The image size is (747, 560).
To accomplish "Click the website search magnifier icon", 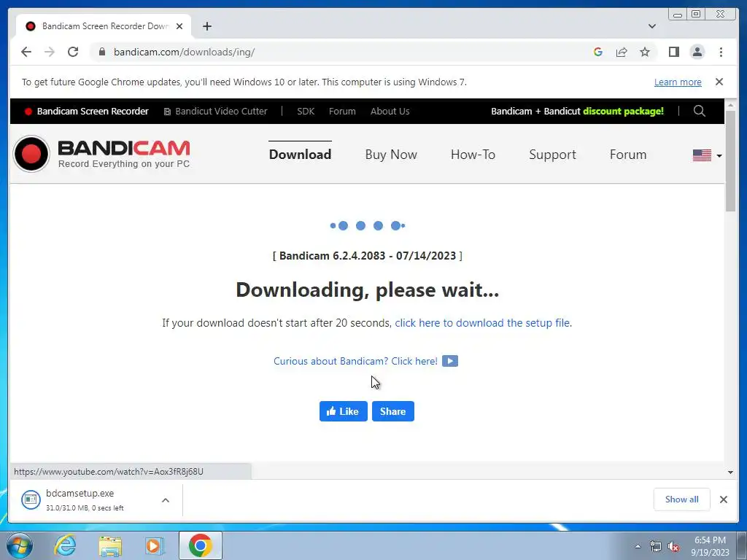I will [x=699, y=111].
